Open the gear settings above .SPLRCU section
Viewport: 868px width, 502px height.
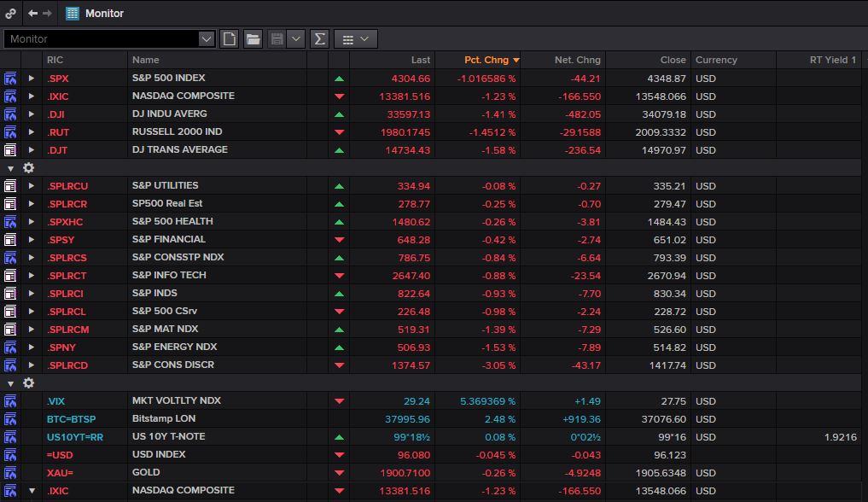[28, 167]
